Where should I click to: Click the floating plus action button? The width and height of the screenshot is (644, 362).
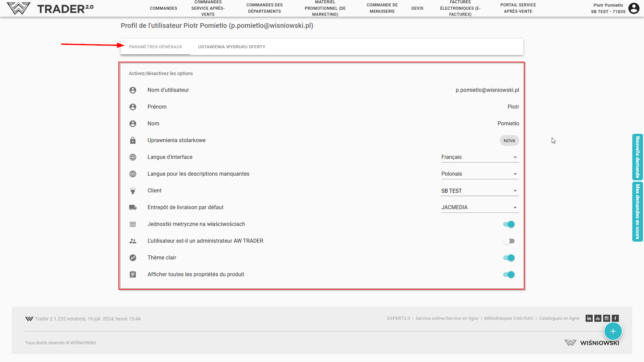(x=613, y=331)
